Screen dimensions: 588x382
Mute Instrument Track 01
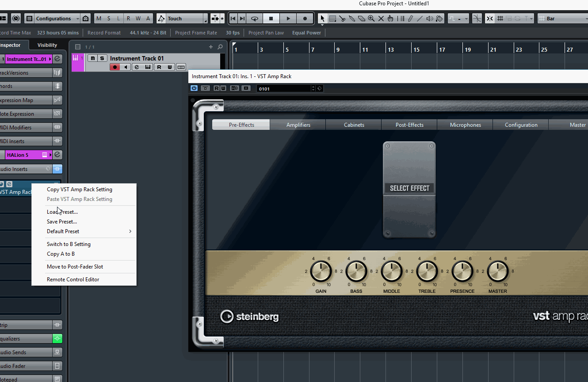[x=92, y=58]
